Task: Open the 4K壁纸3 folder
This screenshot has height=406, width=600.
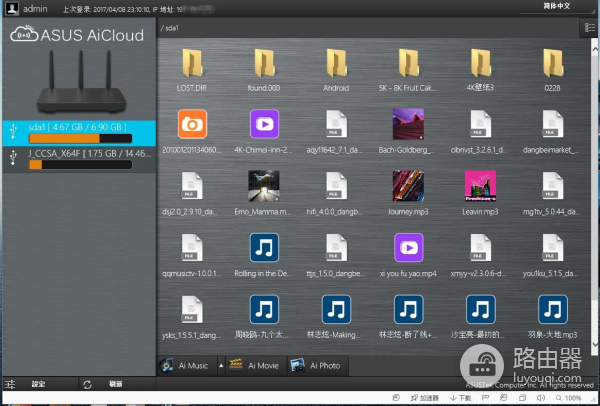Action: 481,66
